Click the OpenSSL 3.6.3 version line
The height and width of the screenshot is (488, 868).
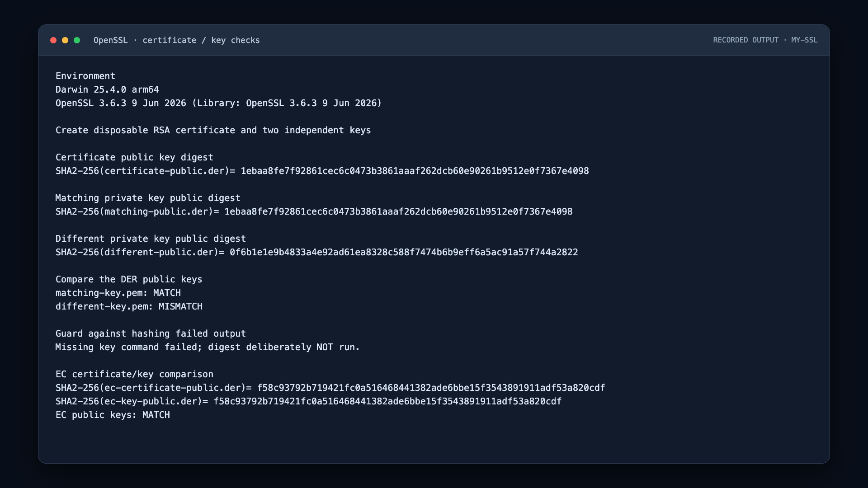[x=219, y=103]
